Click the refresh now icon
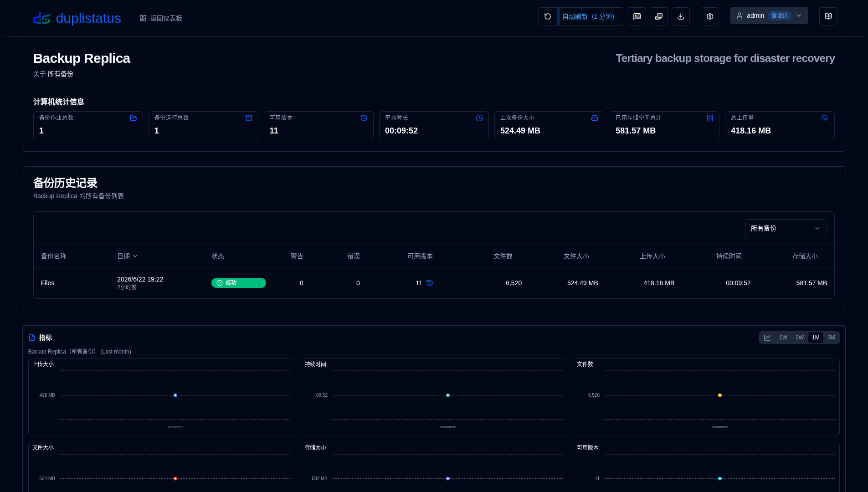 tap(547, 16)
